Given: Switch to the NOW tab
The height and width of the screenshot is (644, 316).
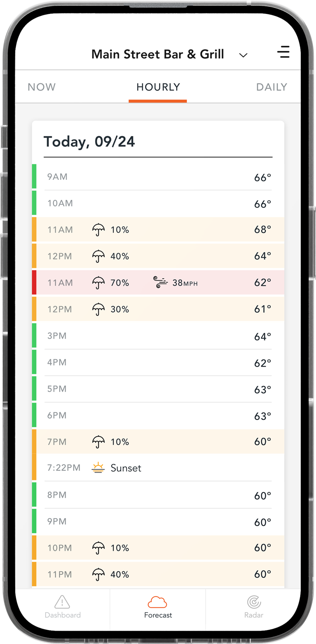Looking at the screenshot, I should click(x=42, y=87).
